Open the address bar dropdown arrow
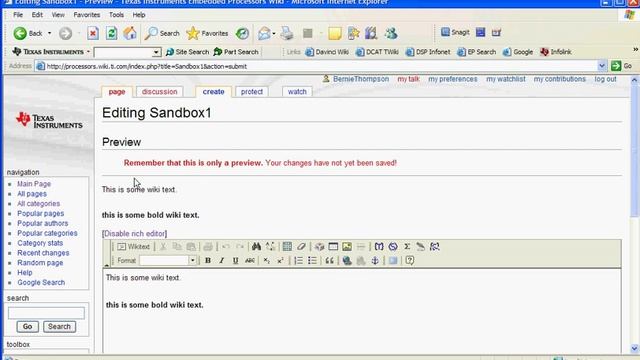 [x=602, y=66]
